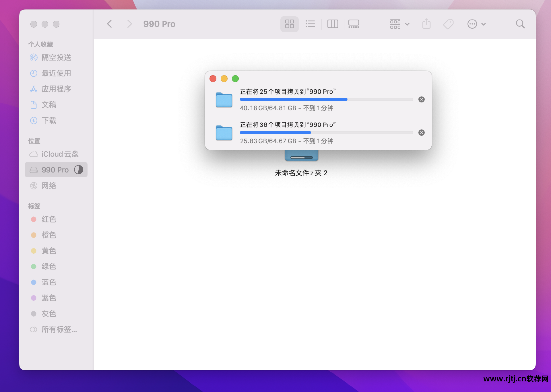This screenshot has width=551, height=392.
Task: Open Finder search magnifier
Action: (520, 24)
